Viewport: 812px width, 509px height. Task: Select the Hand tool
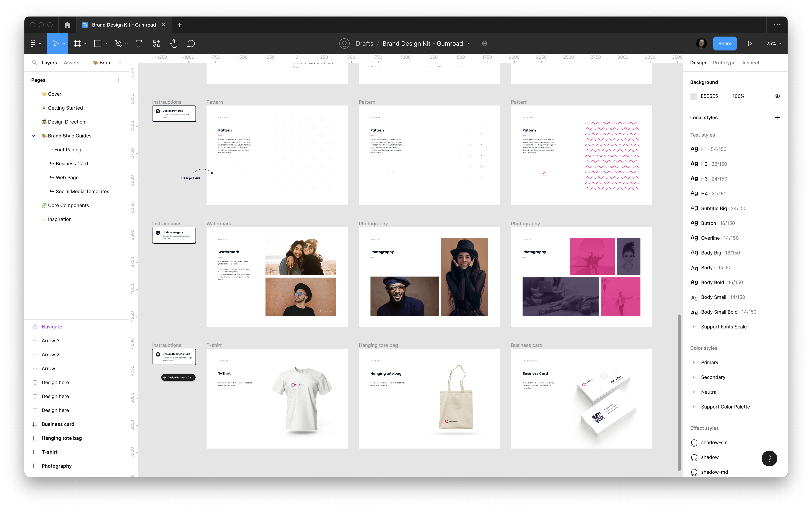pos(174,44)
